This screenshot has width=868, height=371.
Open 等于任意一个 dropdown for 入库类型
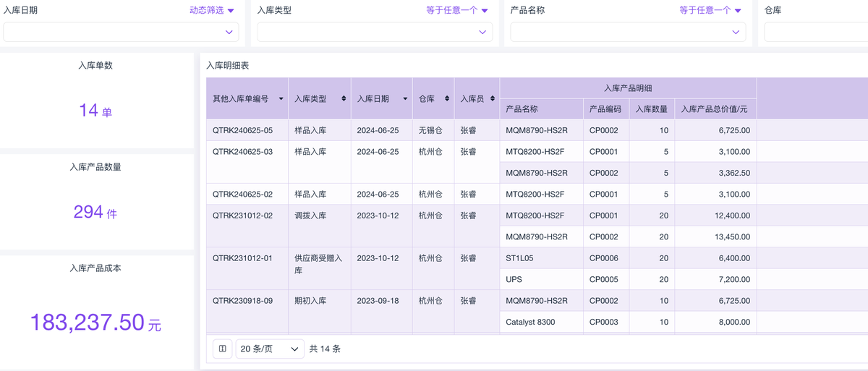click(x=457, y=11)
